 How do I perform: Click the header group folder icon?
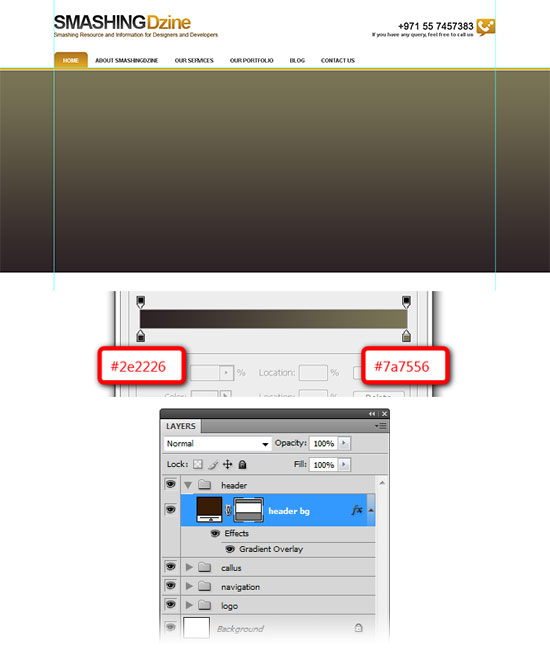[205, 484]
